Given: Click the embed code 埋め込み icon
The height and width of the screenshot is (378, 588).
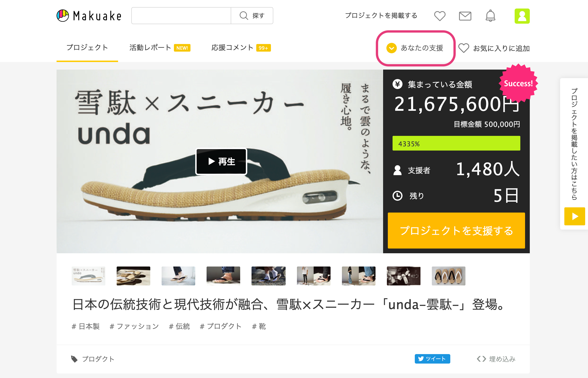Looking at the screenshot, I should pos(481,359).
